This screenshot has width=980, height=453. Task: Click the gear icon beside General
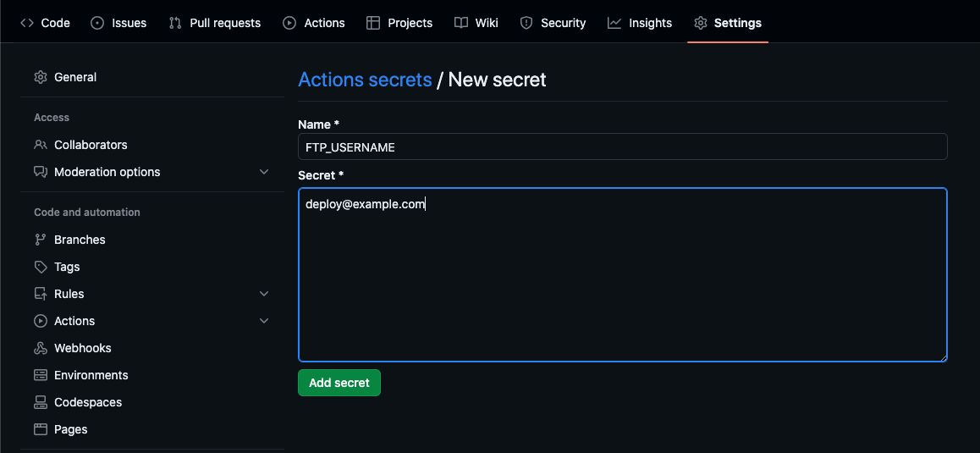click(x=41, y=77)
